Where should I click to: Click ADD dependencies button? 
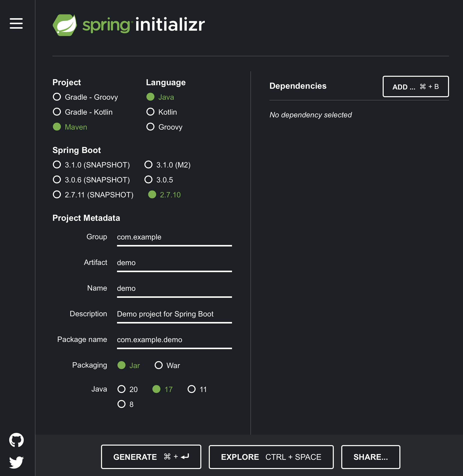click(x=416, y=86)
